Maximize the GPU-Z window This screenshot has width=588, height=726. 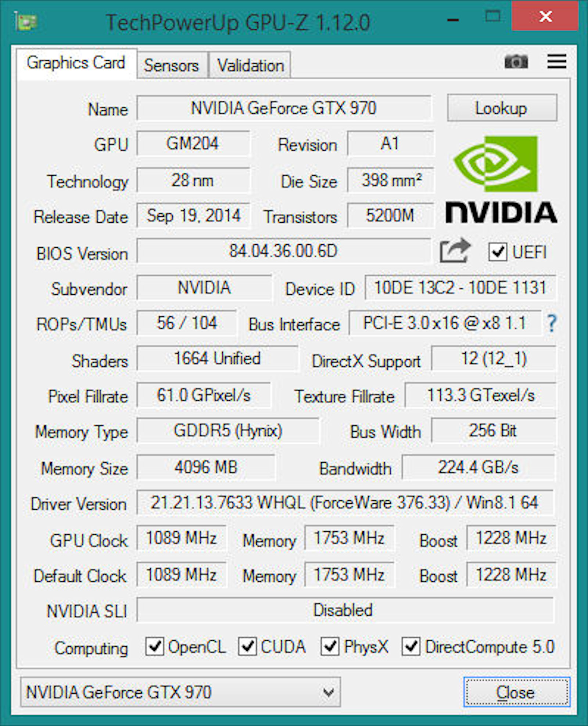coord(492,17)
